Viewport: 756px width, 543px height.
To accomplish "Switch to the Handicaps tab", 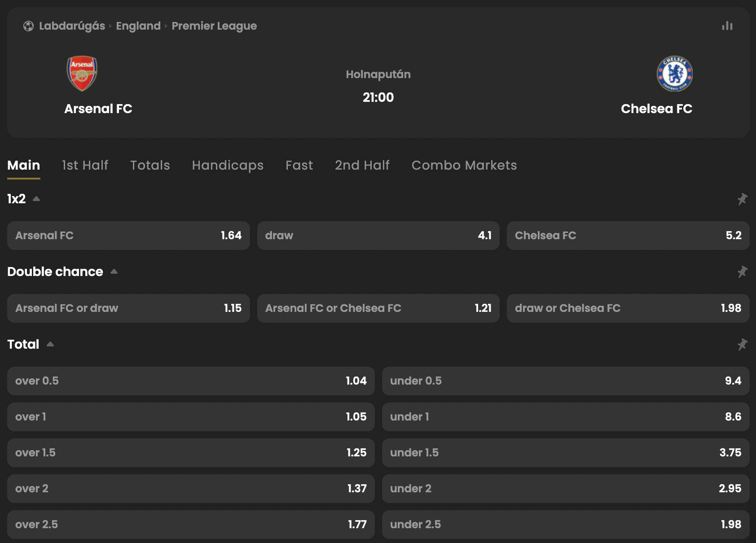I will (x=228, y=165).
